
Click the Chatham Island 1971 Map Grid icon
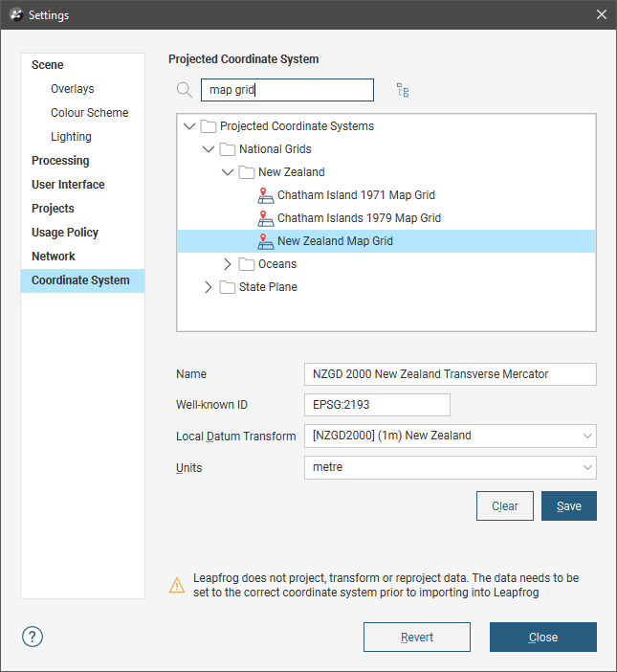[266, 195]
